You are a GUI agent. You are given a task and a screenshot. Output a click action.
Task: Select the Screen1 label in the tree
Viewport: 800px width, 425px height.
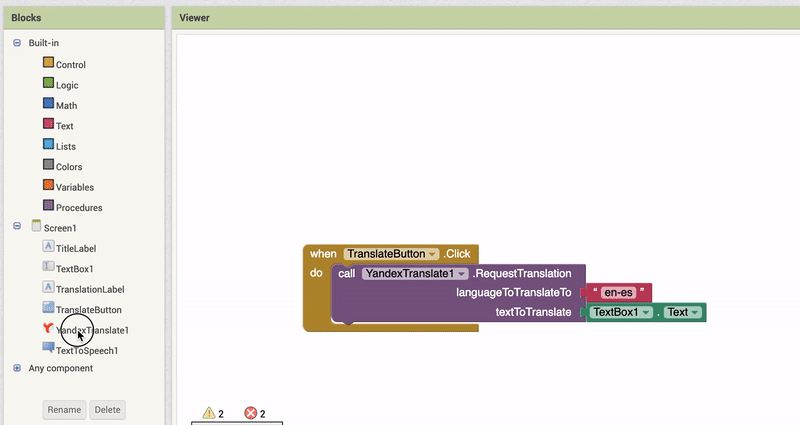click(x=60, y=228)
